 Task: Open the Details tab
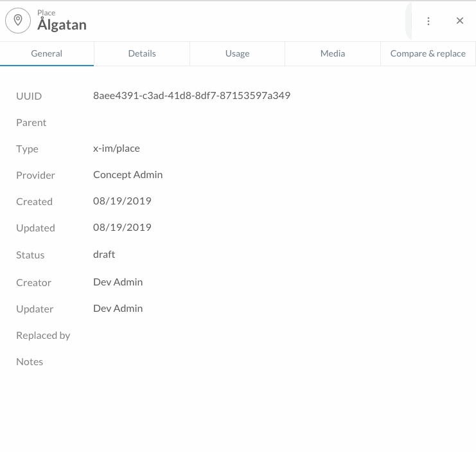tap(142, 53)
